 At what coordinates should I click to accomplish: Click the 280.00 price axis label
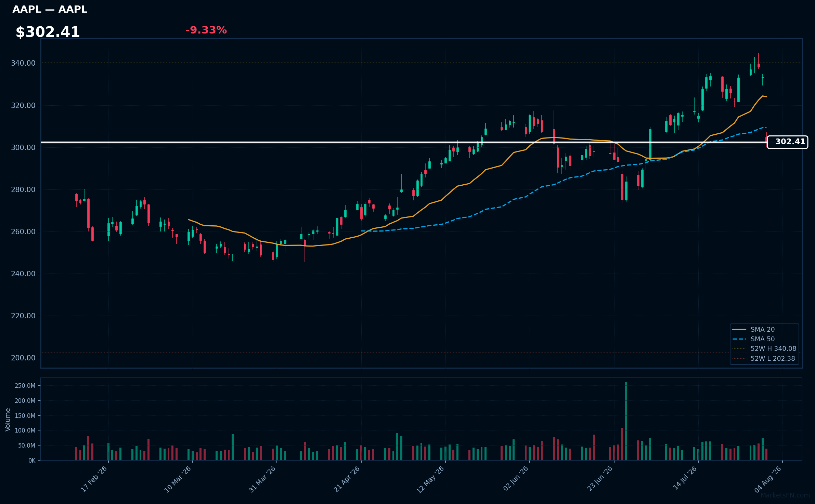23,190
